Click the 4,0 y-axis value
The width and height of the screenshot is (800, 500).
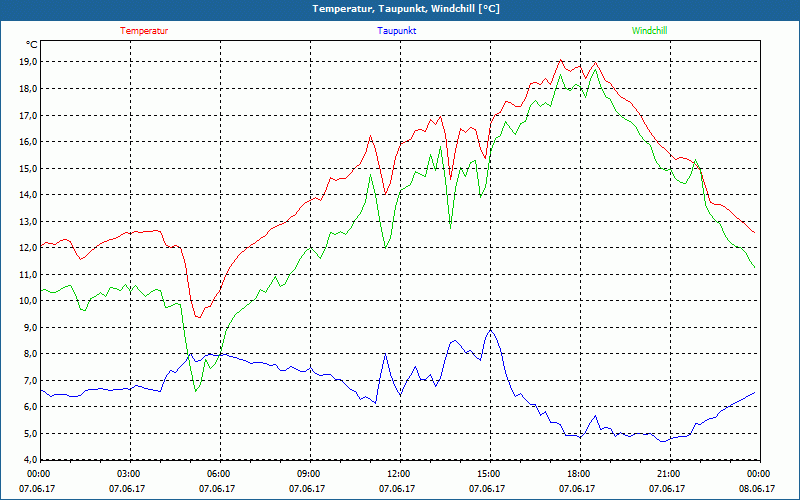pos(31,460)
